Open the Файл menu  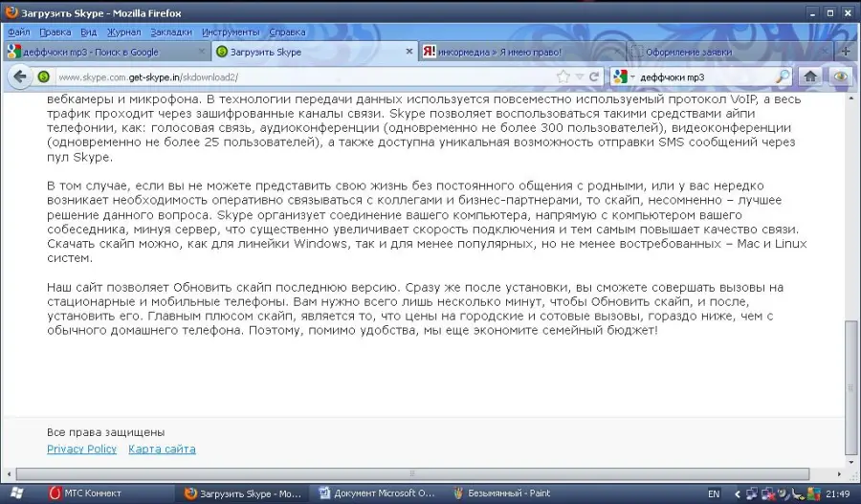[x=19, y=32]
